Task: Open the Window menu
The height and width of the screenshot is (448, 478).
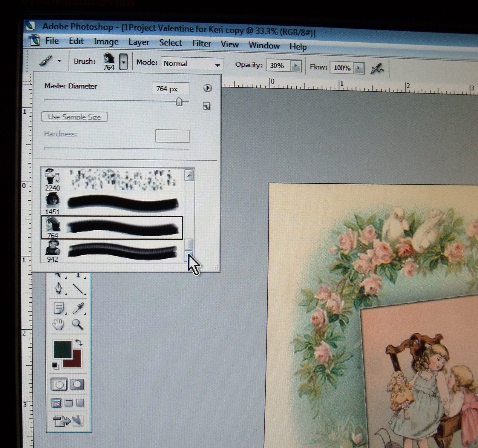Action: [x=264, y=46]
